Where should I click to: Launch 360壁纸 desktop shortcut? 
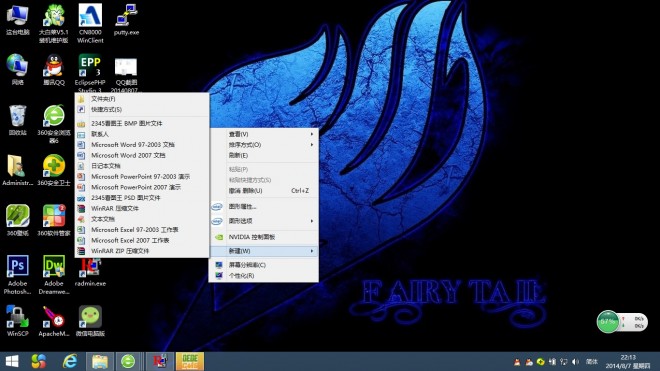[x=17, y=220]
